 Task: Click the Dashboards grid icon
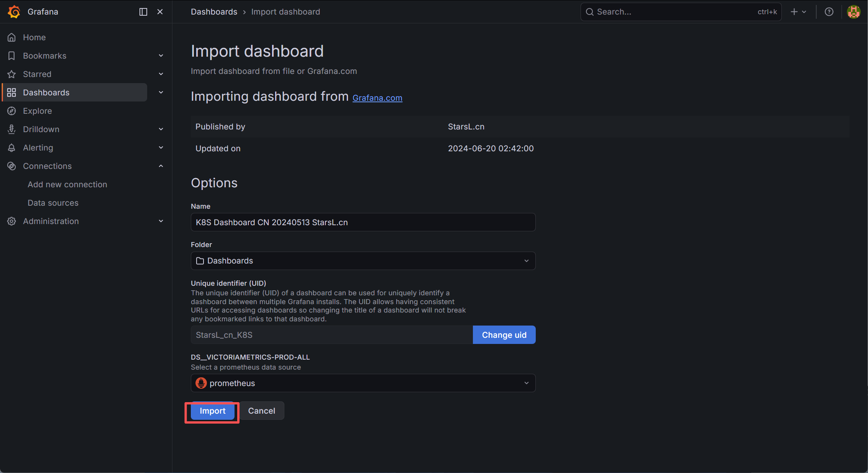[x=11, y=93]
